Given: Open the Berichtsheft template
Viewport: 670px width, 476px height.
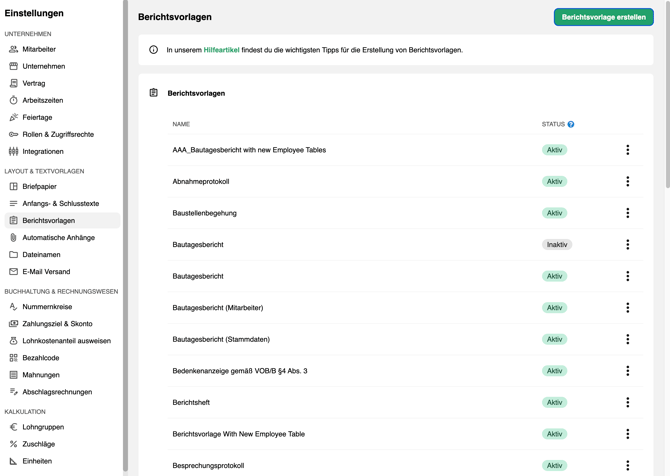Looking at the screenshot, I should click(191, 403).
